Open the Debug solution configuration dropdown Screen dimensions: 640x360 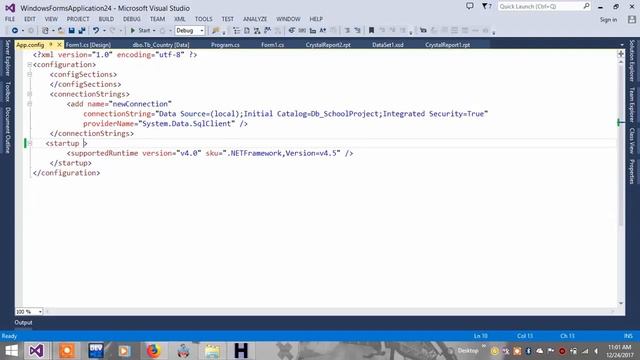pos(190,31)
